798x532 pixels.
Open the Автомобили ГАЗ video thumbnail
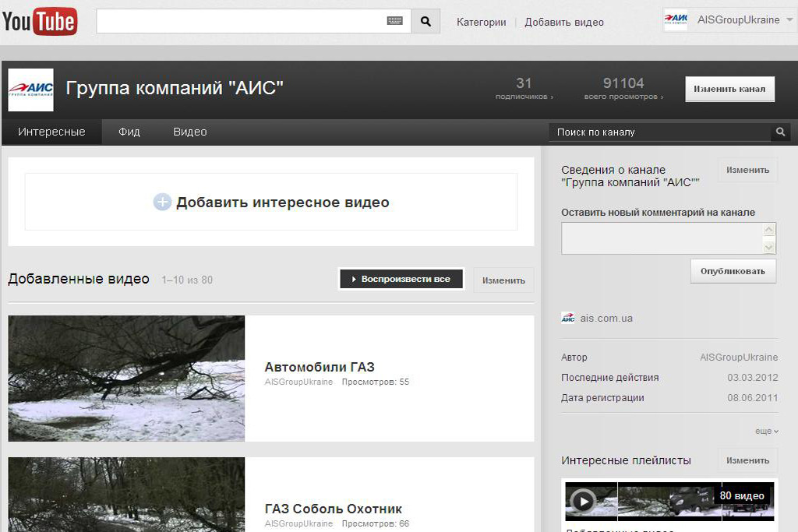point(126,378)
